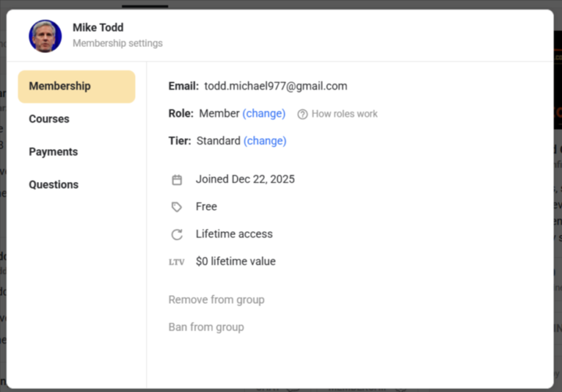562x392 pixels.
Task: Click the Mike Todd name heading
Action: pos(98,27)
